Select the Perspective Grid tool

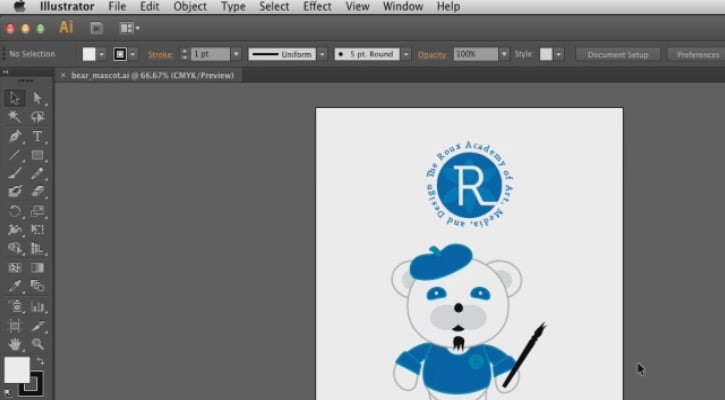pyautogui.click(x=37, y=248)
